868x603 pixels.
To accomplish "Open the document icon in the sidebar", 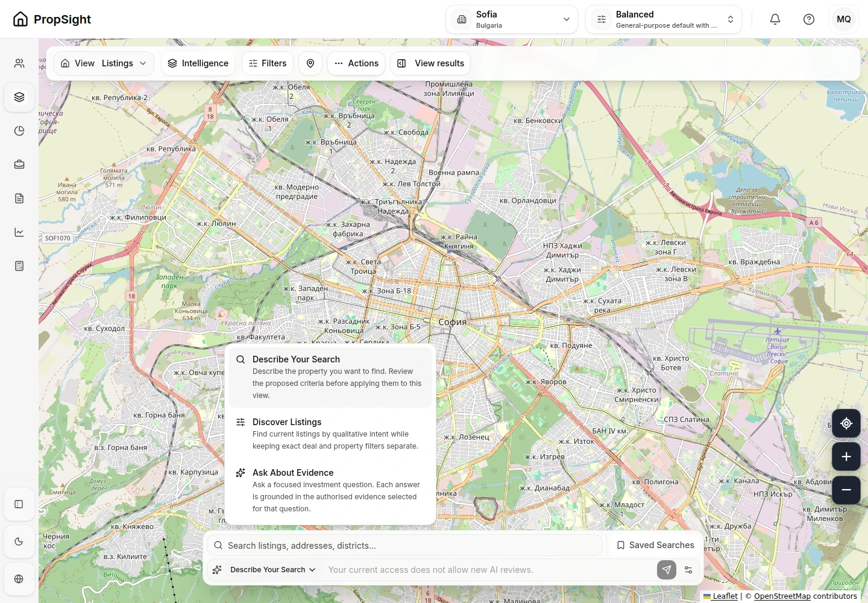I will tap(19, 198).
